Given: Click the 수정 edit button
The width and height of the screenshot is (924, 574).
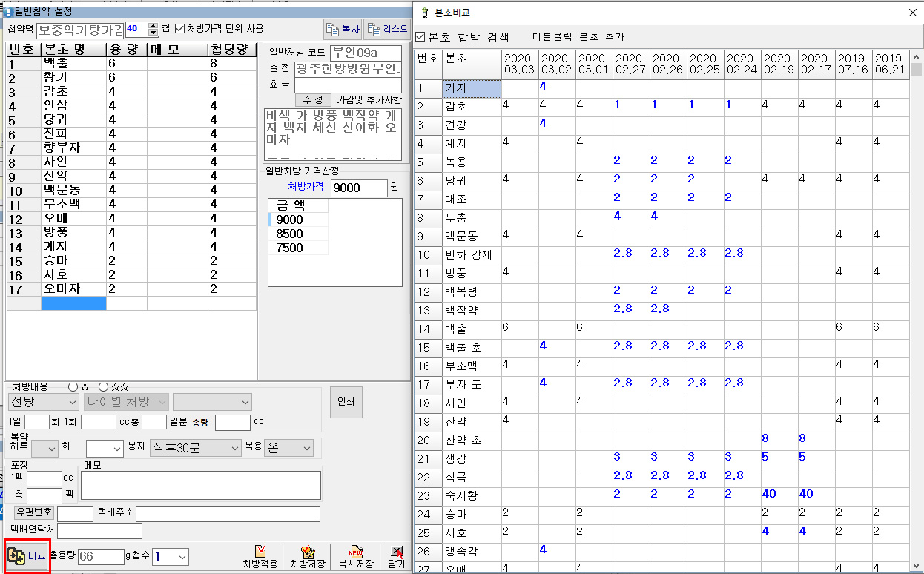Looking at the screenshot, I should point(313,99).
